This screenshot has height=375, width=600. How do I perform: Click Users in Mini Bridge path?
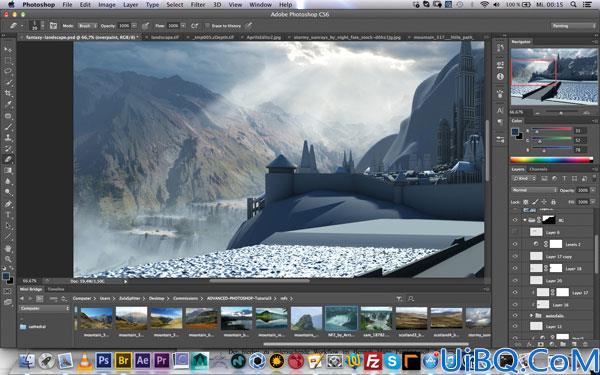pos(105,298)
